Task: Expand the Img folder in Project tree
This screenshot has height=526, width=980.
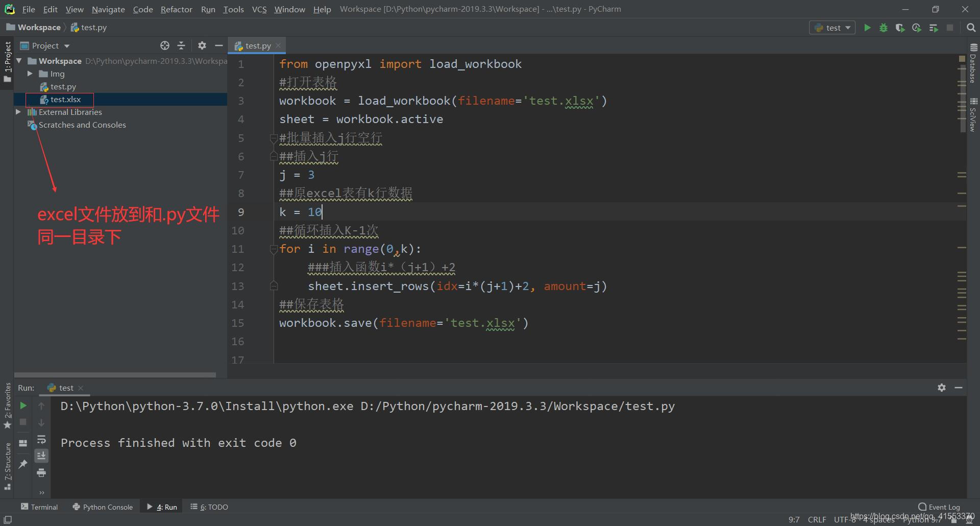Action: pyautogui.click(x=31, y=74)
